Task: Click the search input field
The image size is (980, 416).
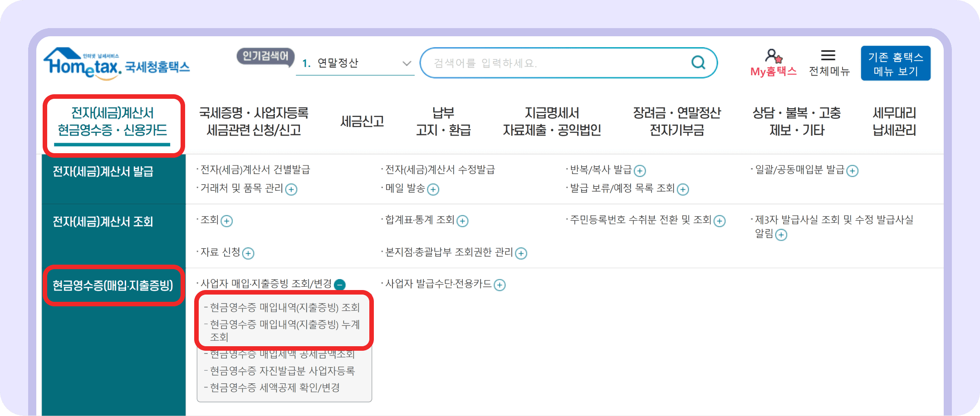Action: click(544, 63)
